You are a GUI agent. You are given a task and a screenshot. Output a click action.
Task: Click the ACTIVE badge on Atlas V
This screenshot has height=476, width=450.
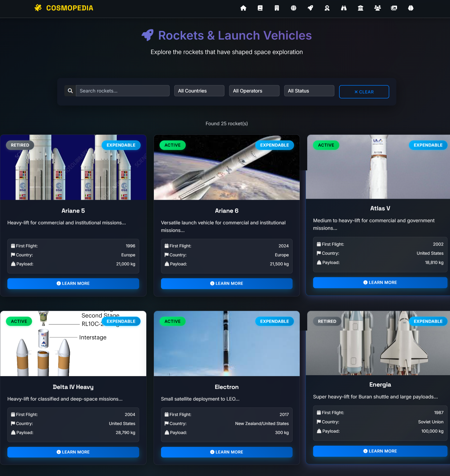tap(326, 145)
